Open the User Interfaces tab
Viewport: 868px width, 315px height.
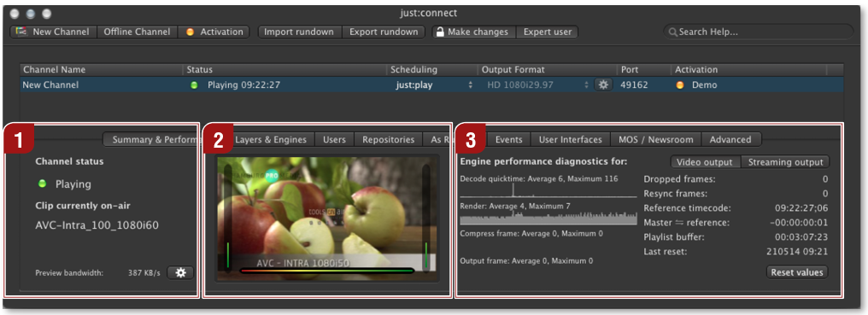coord(570,139)
